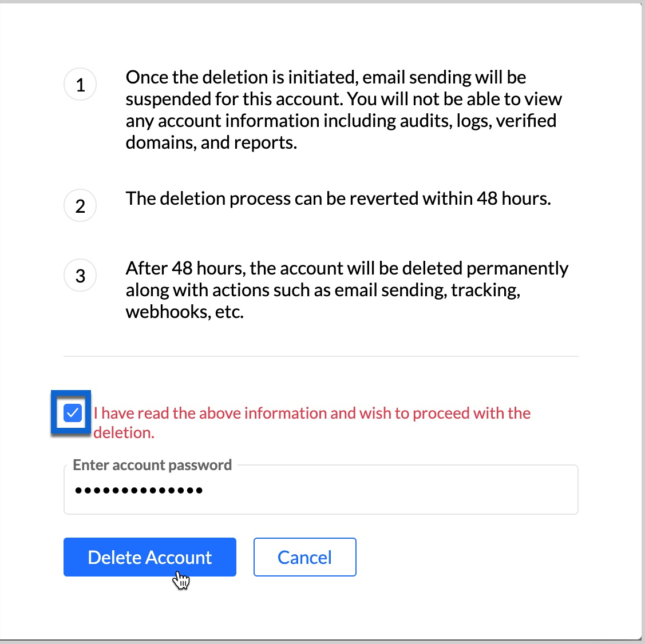This screenshot has height=644, width=645.
Task: Click the step 1 number circle
Action: (x=80, y=85)
